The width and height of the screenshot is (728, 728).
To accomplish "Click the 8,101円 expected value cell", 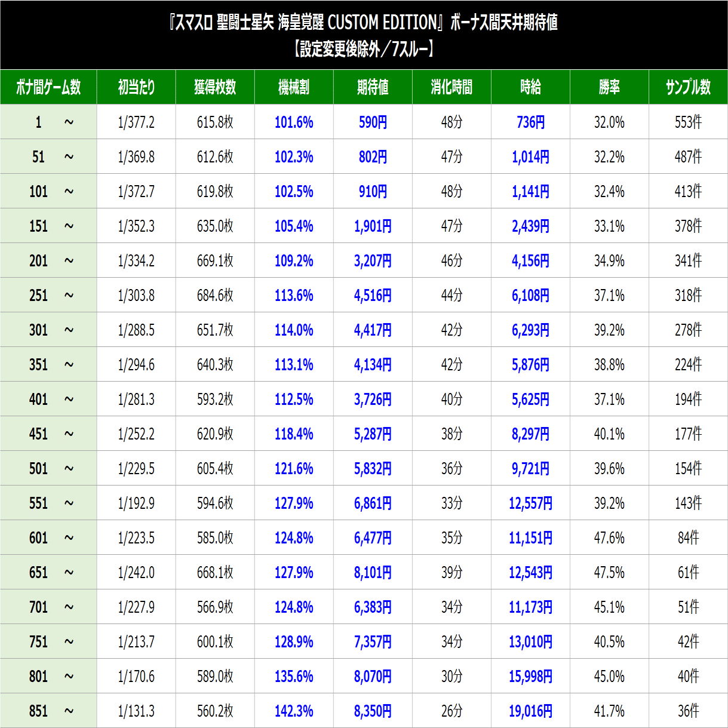I will [373, 572].
